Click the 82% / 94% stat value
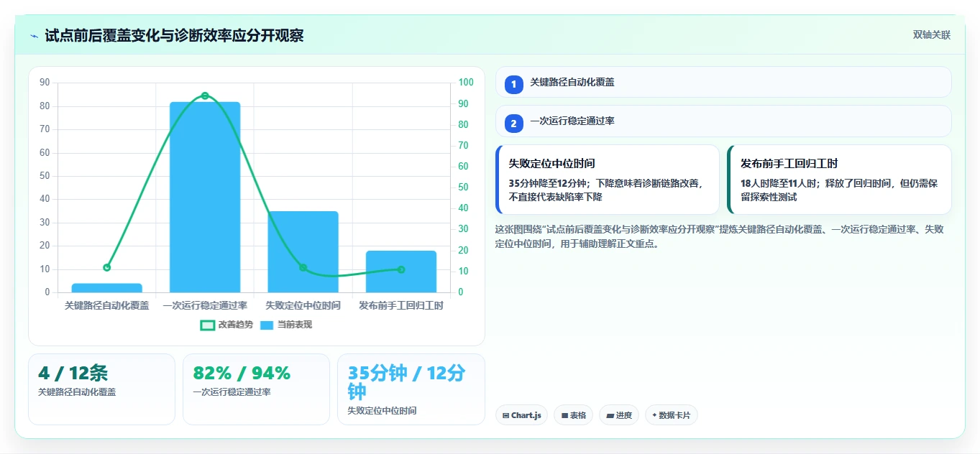This screenshot has width=980, height=454. 242,373
